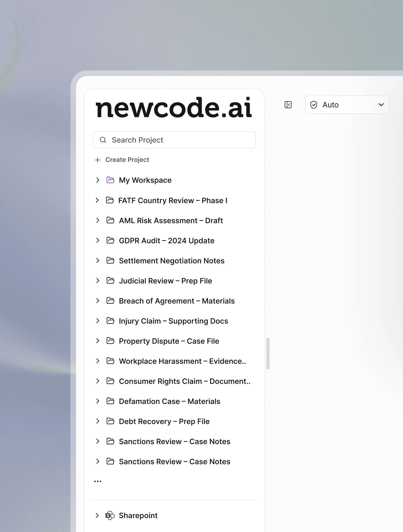Click the search magnifier icon
Image resolution: width=403 pixels, height=532 pixels.
(103, 140)
